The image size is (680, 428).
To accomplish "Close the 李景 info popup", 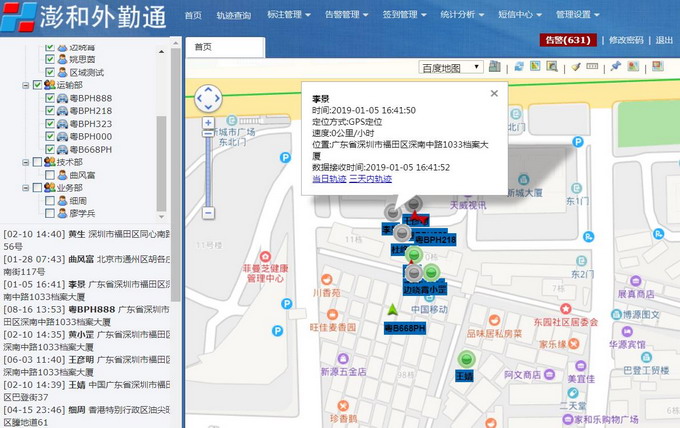I will pyautogui.click(x=494, y=93).
